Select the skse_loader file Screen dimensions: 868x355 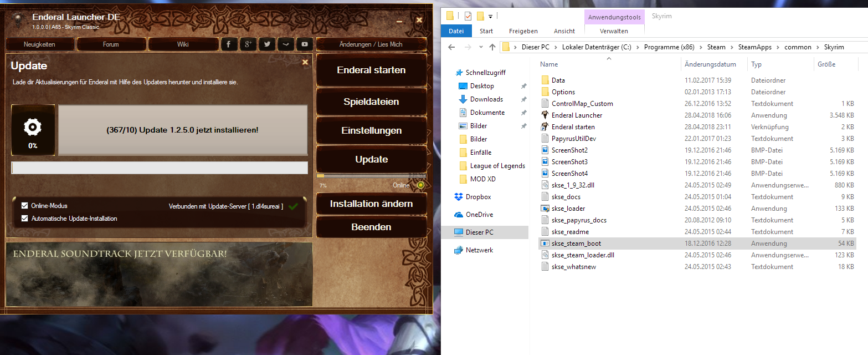(568, 209)
